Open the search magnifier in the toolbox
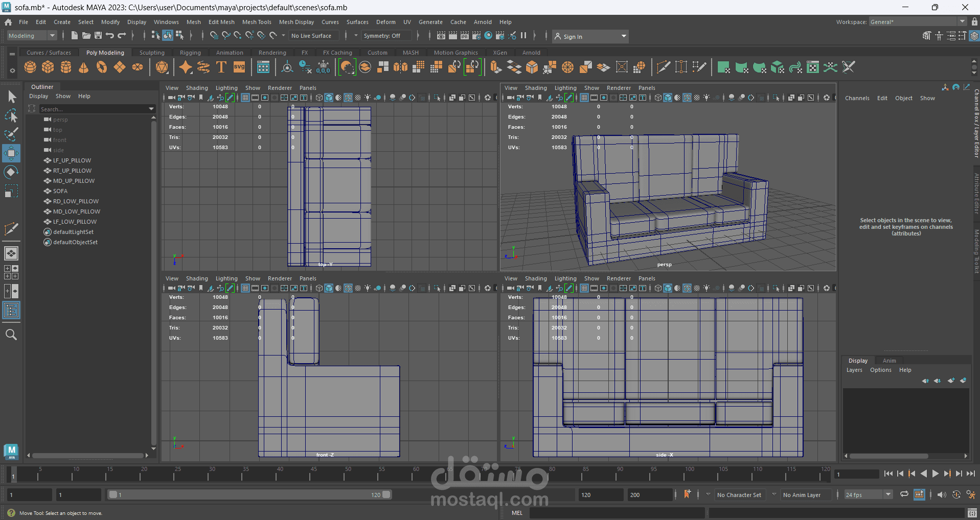Screen dimensions: 980x520 pos(11,335)
